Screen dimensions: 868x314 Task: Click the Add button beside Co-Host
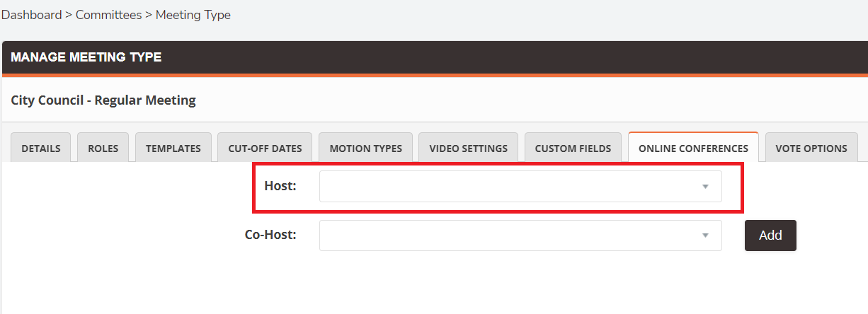point(770,235)
